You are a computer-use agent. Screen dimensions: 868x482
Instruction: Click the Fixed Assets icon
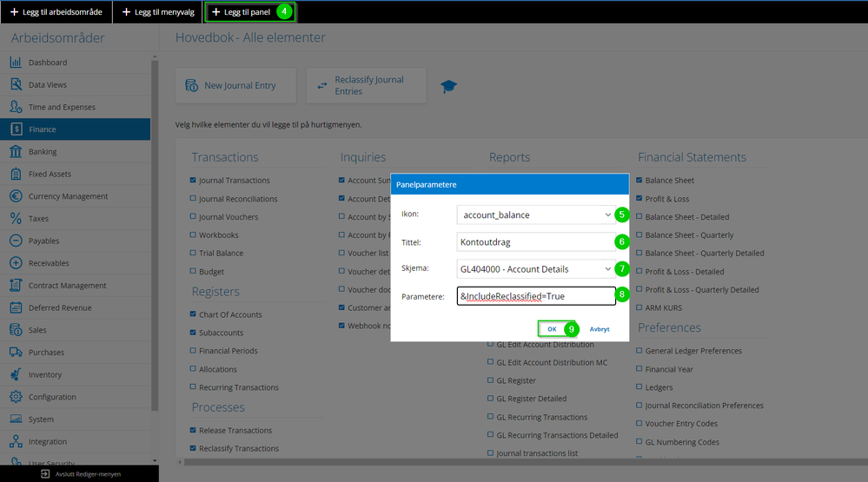[x=16, y=174]
